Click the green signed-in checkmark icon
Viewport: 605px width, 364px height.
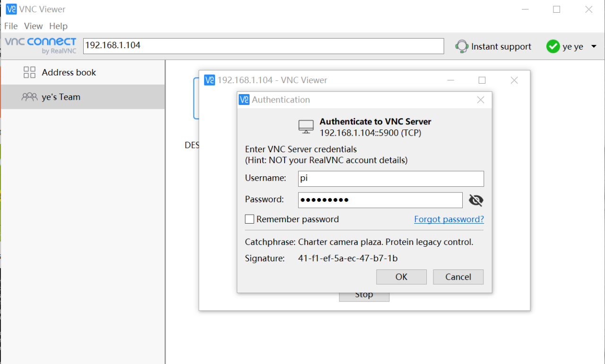coord(553,46)
